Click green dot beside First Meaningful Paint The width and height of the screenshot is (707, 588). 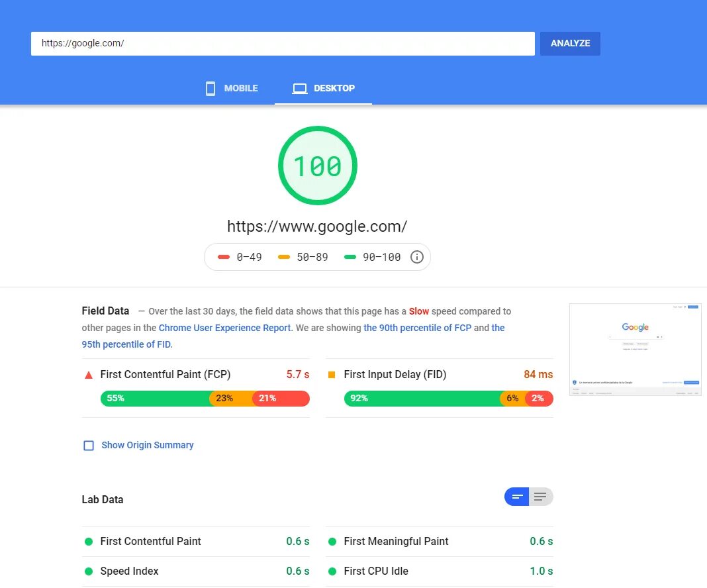332,542
